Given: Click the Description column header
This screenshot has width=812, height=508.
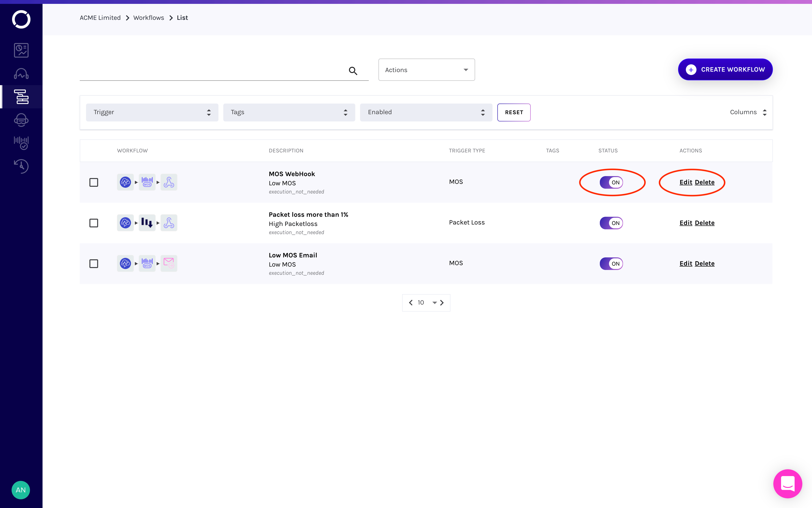Looking at the screenshot, I should (x=286, y=150).
